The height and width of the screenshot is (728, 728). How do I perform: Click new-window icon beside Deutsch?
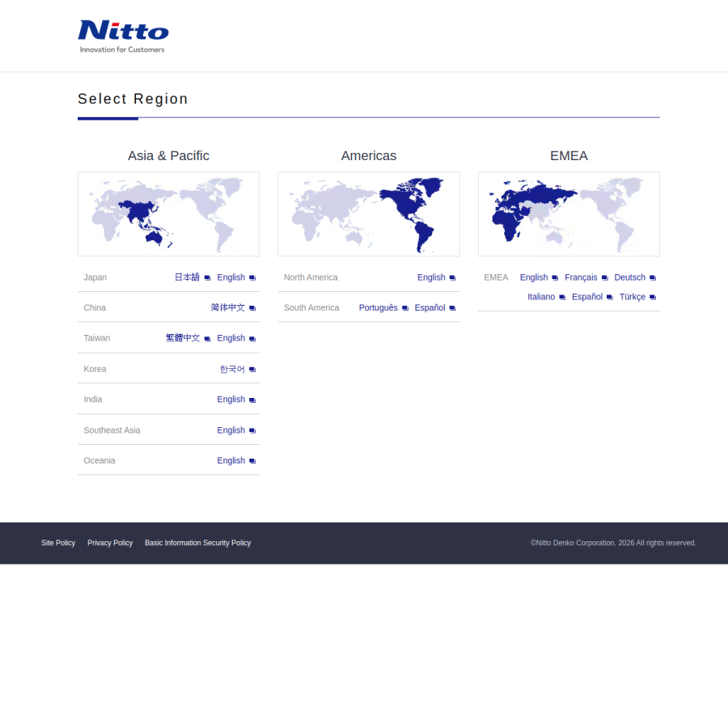pyautogui.click(x=653, y=278)
